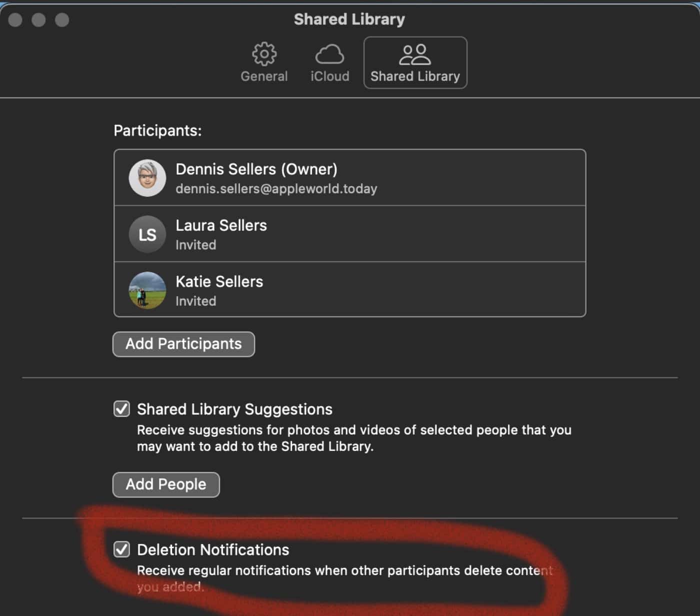
Task: Select the Katie Sellers participant name
Action: (x=219, y=282)
